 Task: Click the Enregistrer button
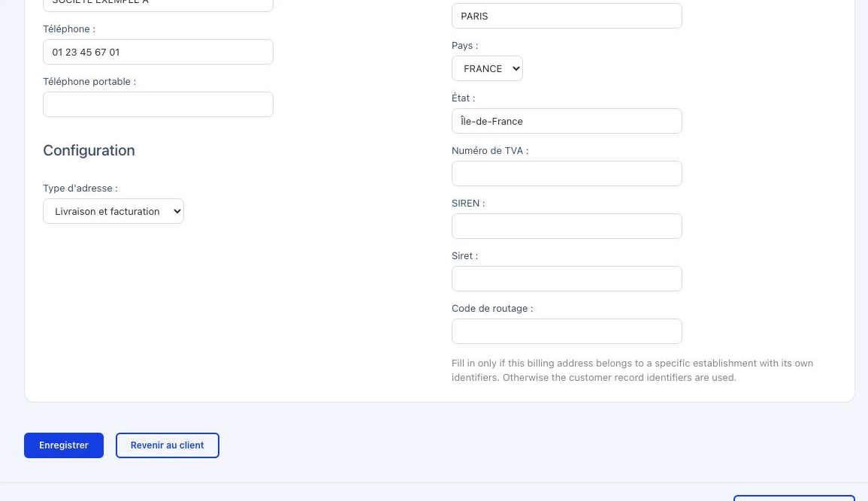click(64, 445)
